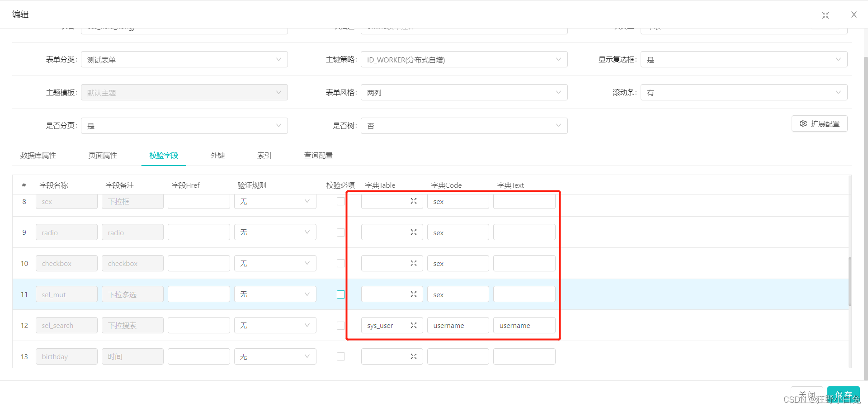Screen dimensions: 868x408
Task: Open dictionary table picker for sex row
Action: 413,201
